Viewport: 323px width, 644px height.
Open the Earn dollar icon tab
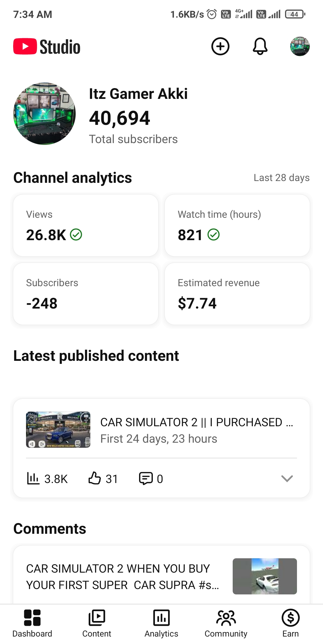[x=290, y=623]
